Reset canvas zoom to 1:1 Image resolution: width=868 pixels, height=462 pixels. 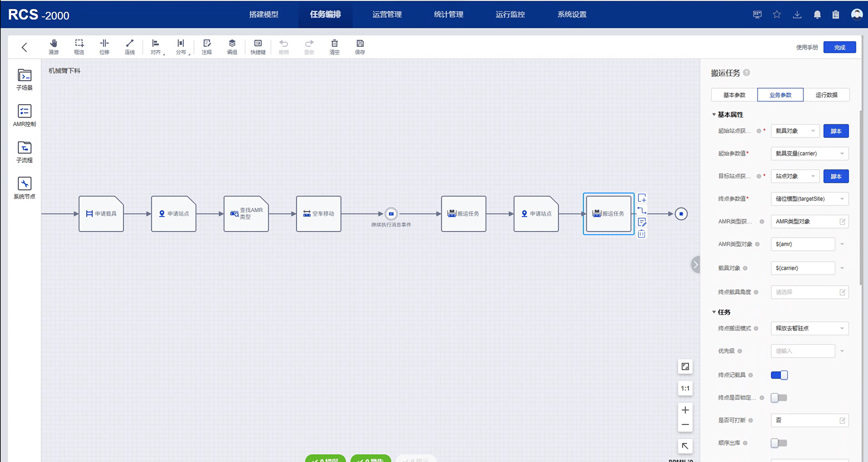(x=685, y=388)
